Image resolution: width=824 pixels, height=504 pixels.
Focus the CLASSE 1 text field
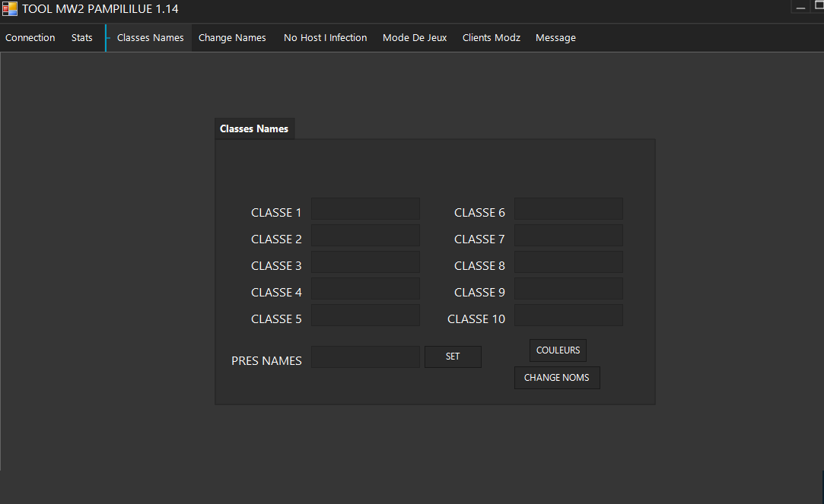point(365,209)
